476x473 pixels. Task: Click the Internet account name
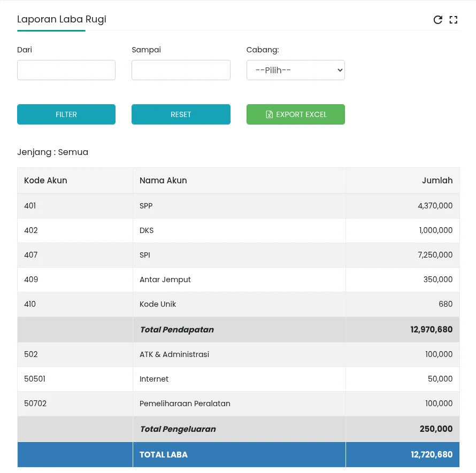[154, 379]
